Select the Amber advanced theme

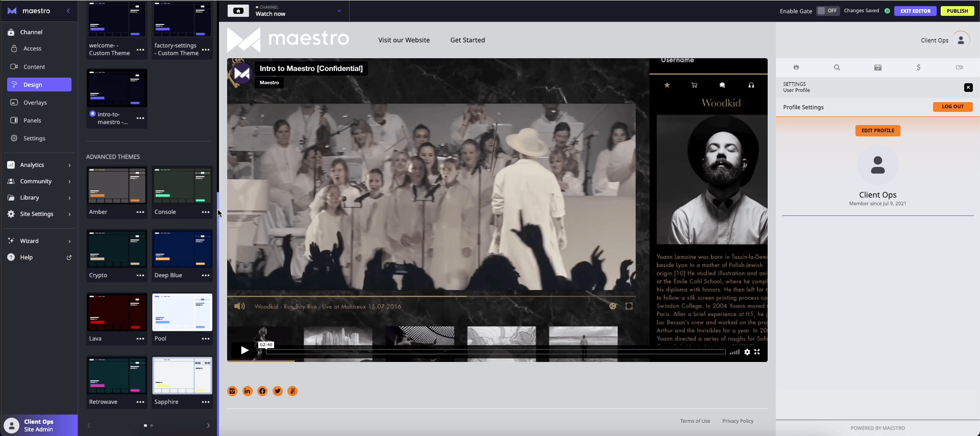[117, 186]
